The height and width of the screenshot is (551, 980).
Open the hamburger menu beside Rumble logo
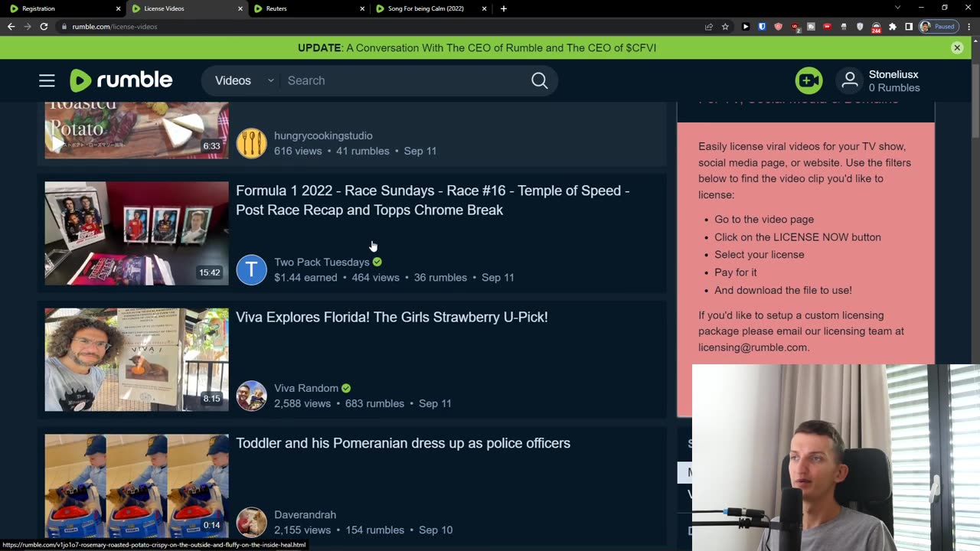[47, 80]
